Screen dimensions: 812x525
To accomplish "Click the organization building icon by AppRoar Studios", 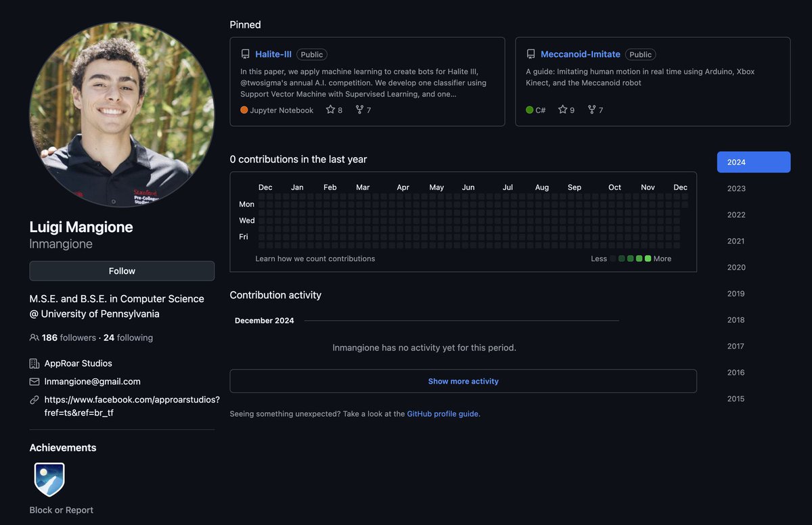I will click(35, 363).
